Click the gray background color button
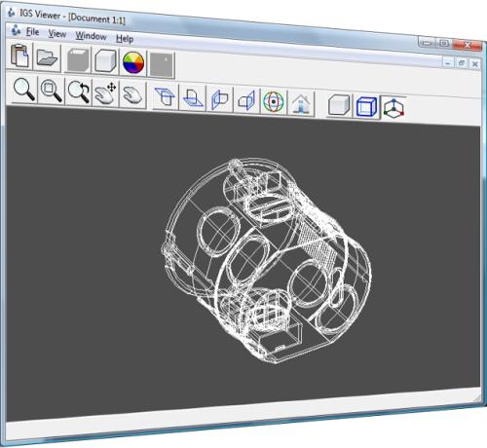 (162, 65)
